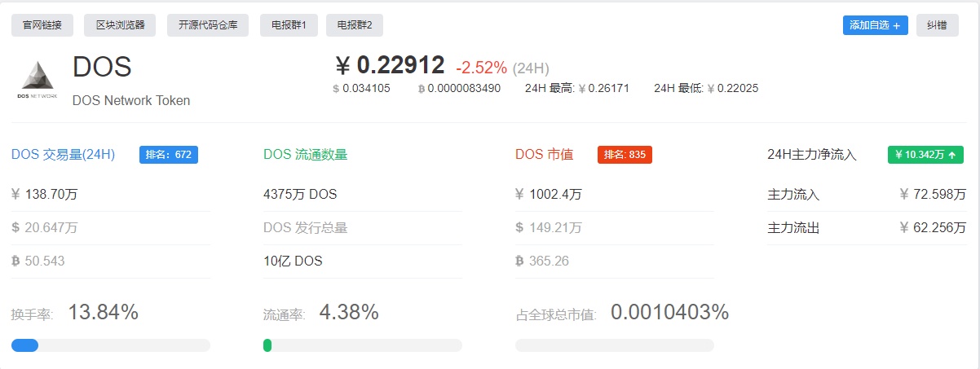Click the large DOS ticker title

(102, 68)
